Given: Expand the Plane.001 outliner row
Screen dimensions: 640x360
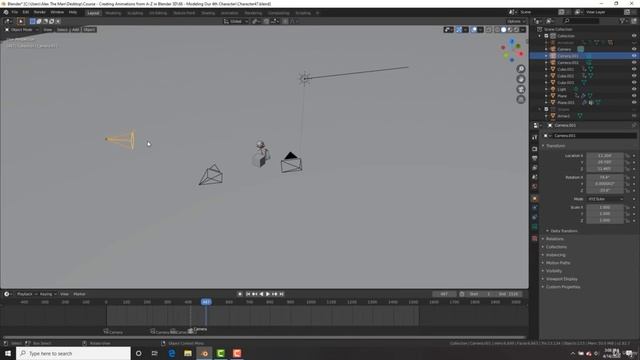Looking at the screenshot, I should (547, 102).
